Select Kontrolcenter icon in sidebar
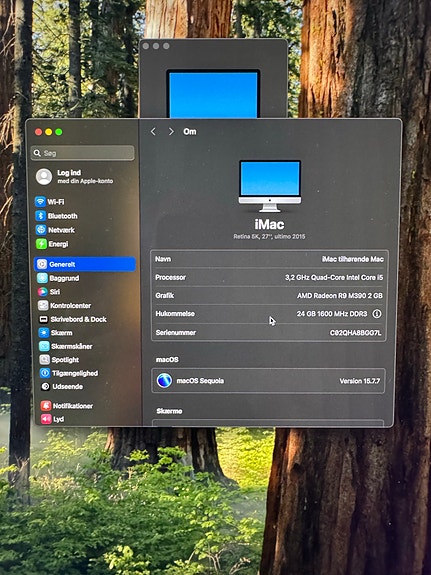Screen dimensions: 431x575 coord(43,305)
